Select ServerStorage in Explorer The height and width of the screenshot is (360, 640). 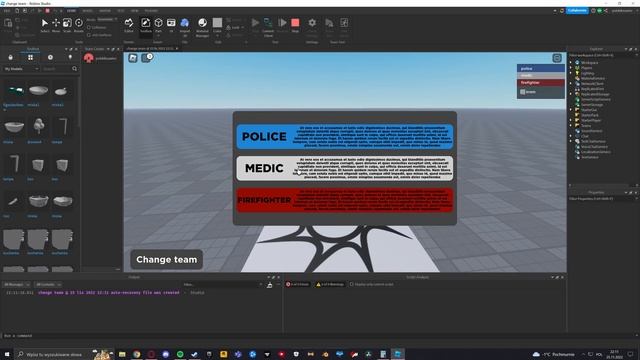(x=592, y=104)
